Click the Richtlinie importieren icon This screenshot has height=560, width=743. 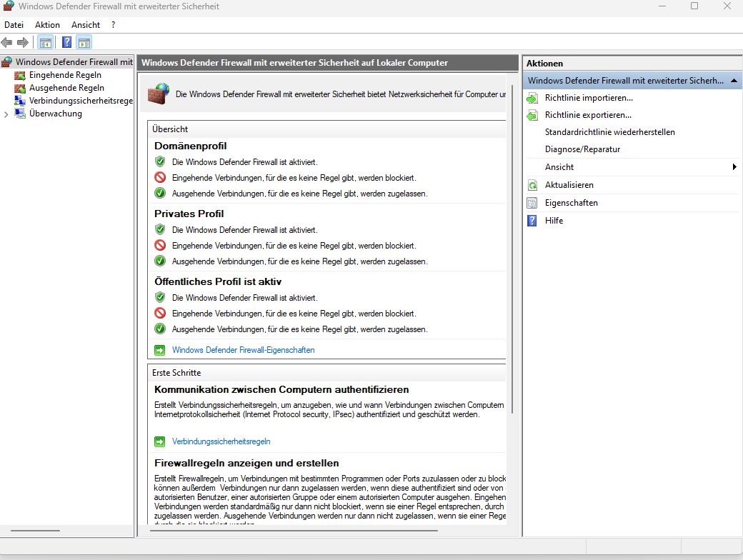(x=532, y=98)
